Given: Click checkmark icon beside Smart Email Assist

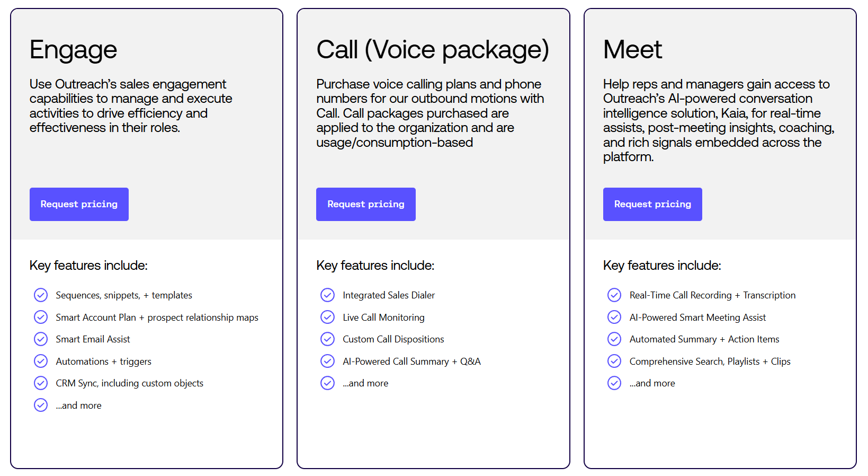Looking at the screenshot, I should pyautogui.click(x=41, y=339).
